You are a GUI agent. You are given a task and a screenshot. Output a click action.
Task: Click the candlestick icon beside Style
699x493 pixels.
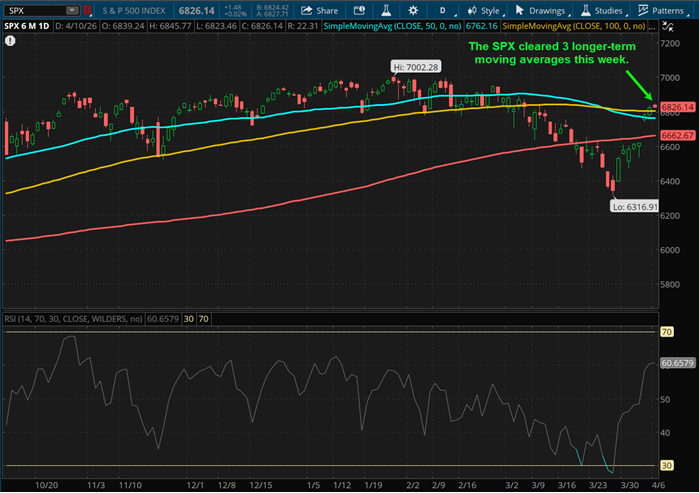pyautogui.click(x=472, y=11)
